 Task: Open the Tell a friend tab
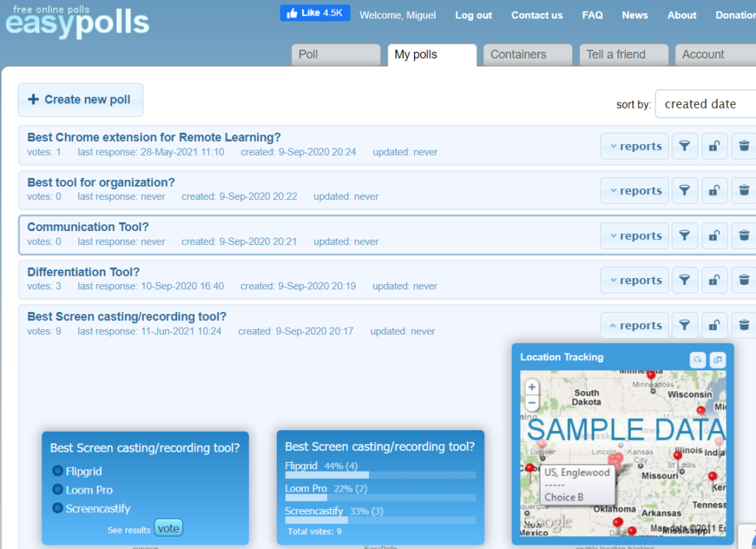[623, 54]
